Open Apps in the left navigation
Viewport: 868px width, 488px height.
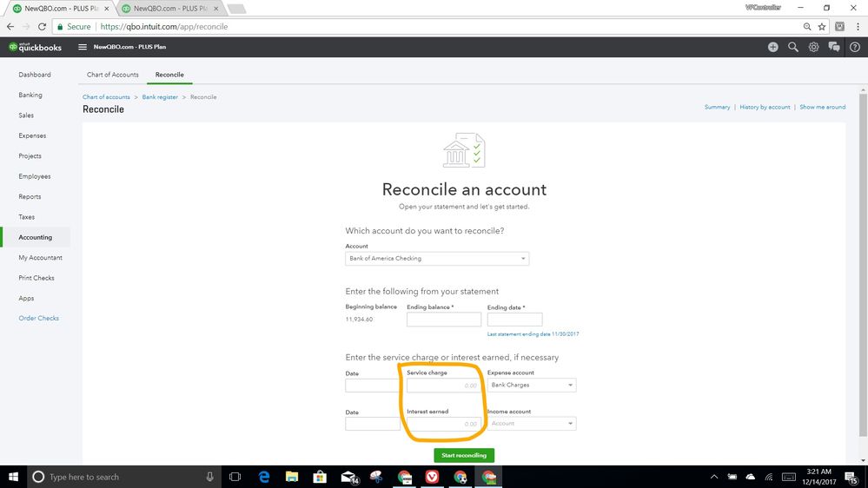click(x=26, y=298)
